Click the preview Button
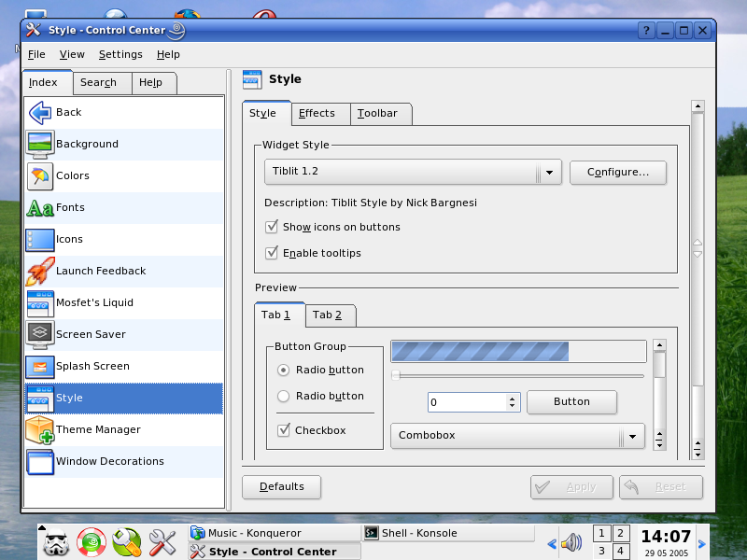 571,402
